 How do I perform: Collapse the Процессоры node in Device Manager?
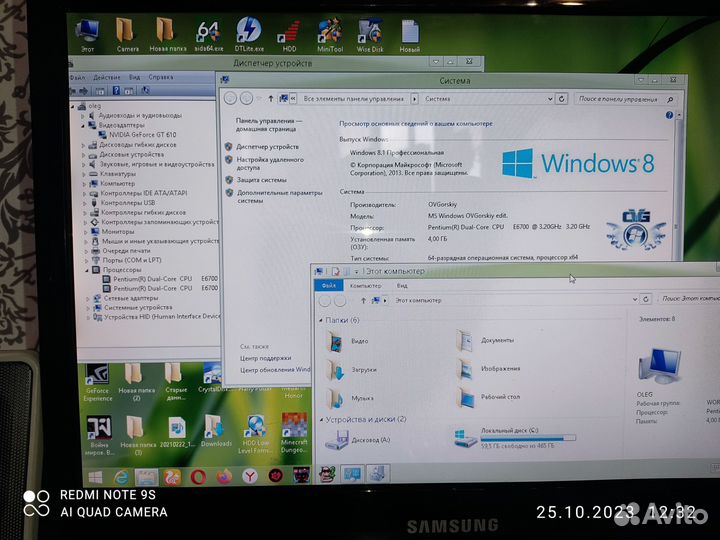87,270
